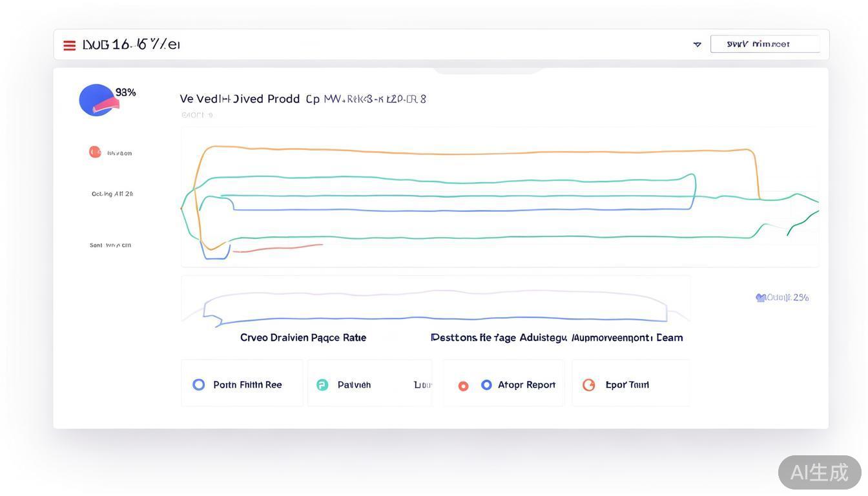Open the 'Octing' item in the left sidebar

point(112,194)
